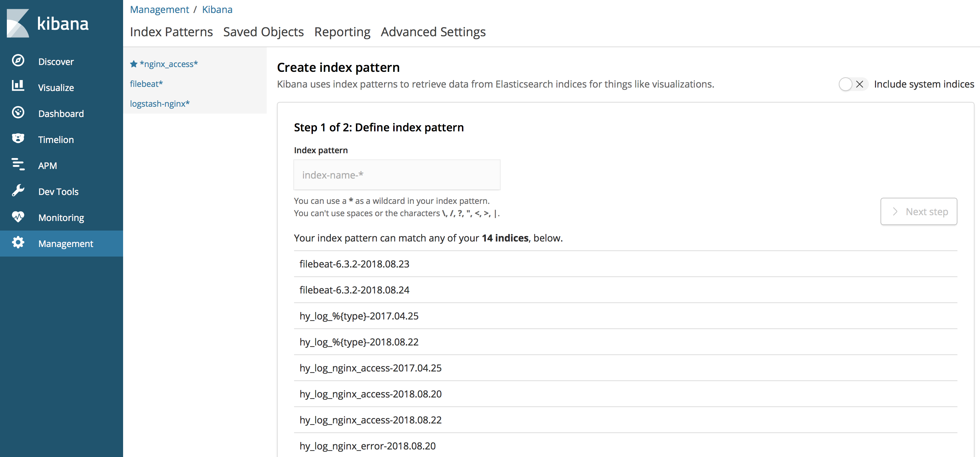Image resolution: width=980 pixels, height=457 pixels.
Task: Switch to the Saved Objects tab
Action: pos(263,31)
